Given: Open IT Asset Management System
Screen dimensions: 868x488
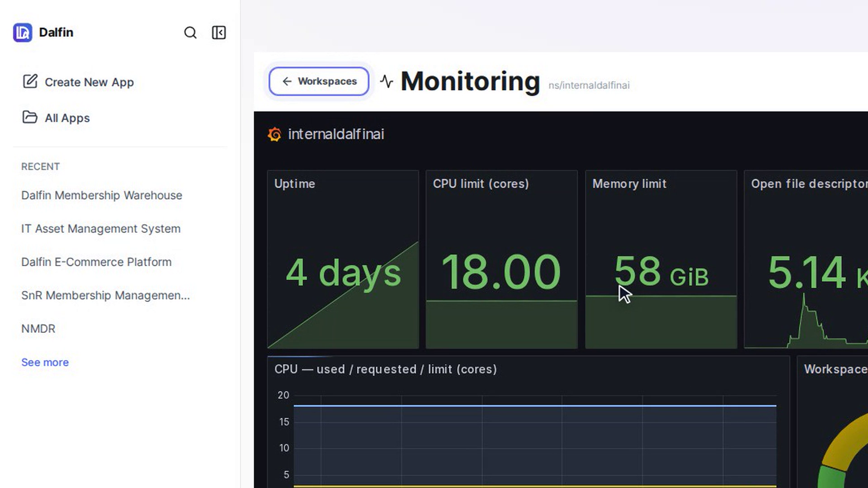Looking at the screenshot, I should tap(101, 229).
